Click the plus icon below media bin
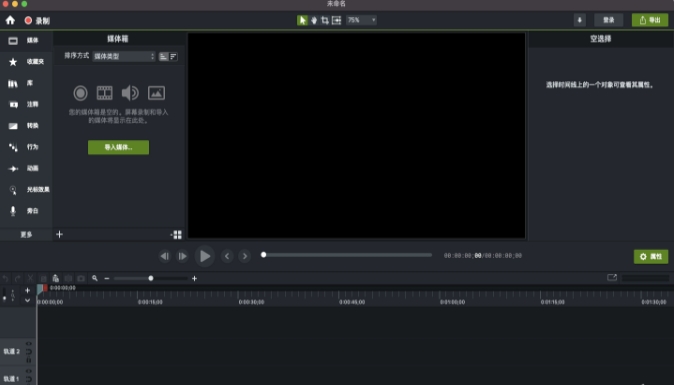 59,234
